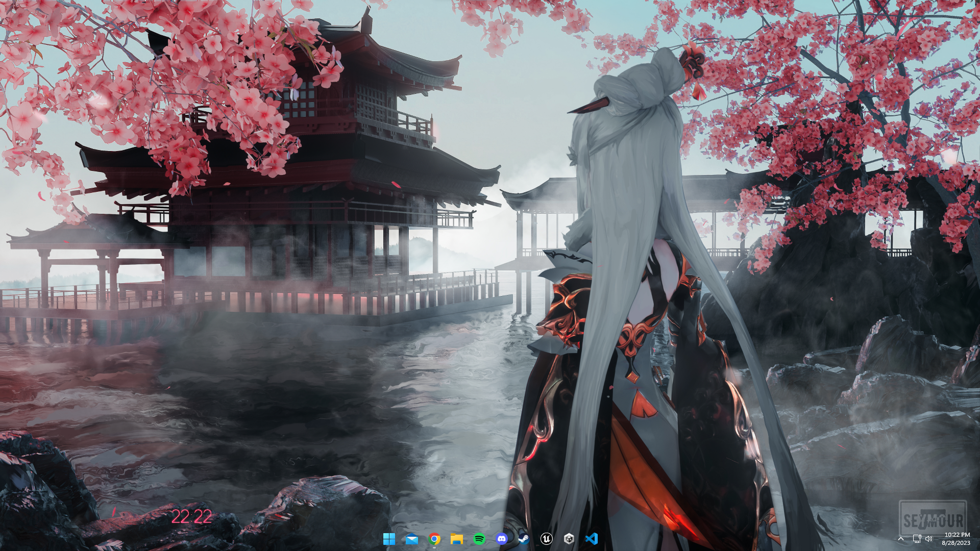Open the Windows Start menu

click(389, 539)
